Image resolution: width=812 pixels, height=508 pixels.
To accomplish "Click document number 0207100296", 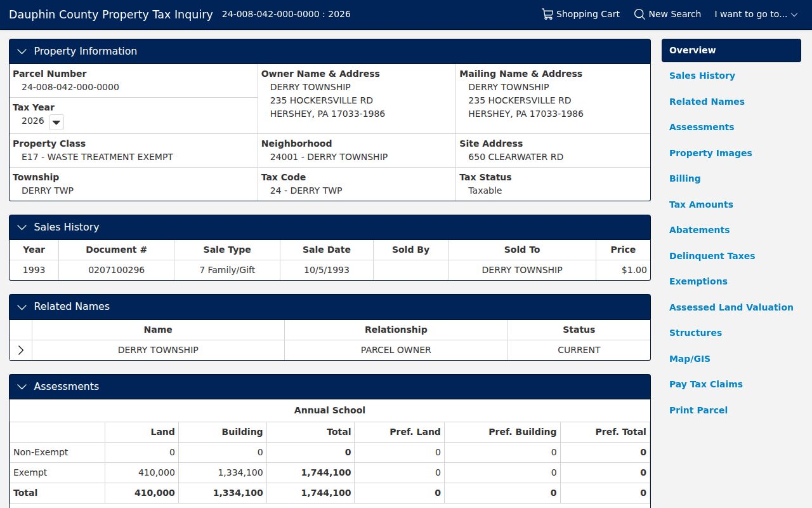I will [x=117, y=270].
